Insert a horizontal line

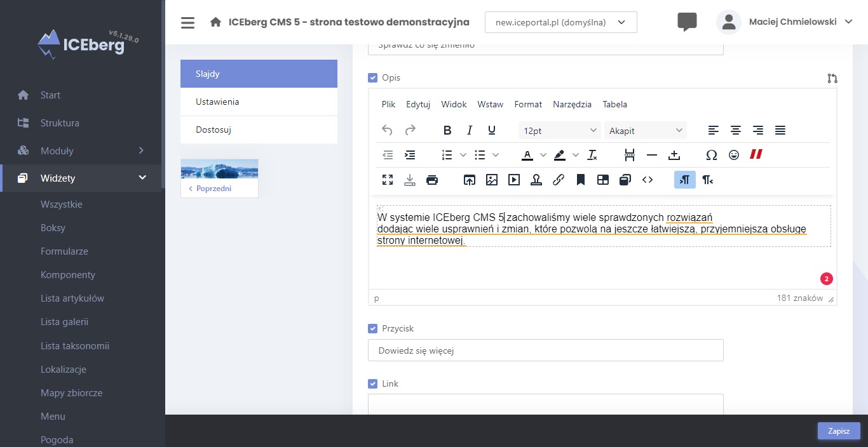point(652,155)
